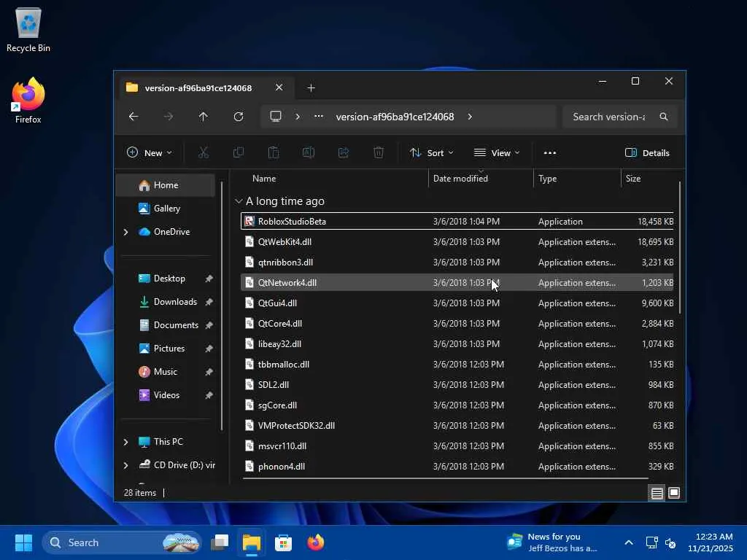Open Firefox from the taskbar
This screenshot has height=560, width=747.
pos(316,542)
